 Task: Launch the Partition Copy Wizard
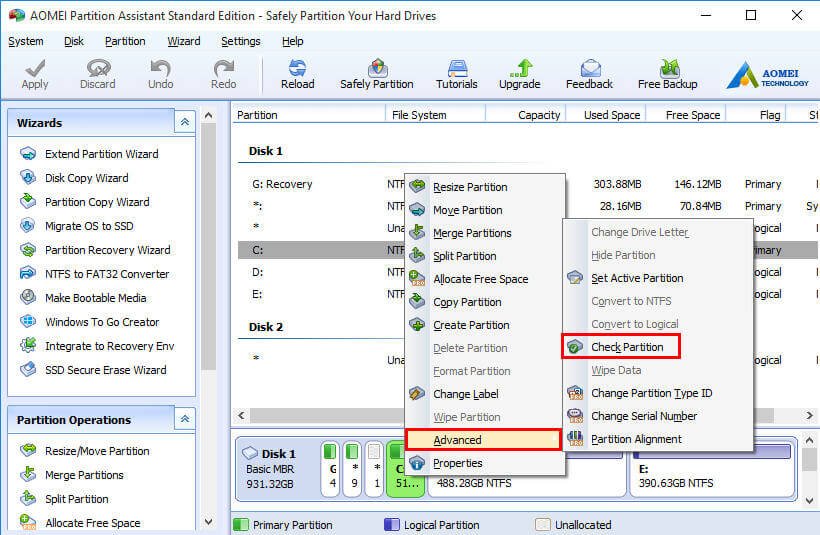pos(97,202)
